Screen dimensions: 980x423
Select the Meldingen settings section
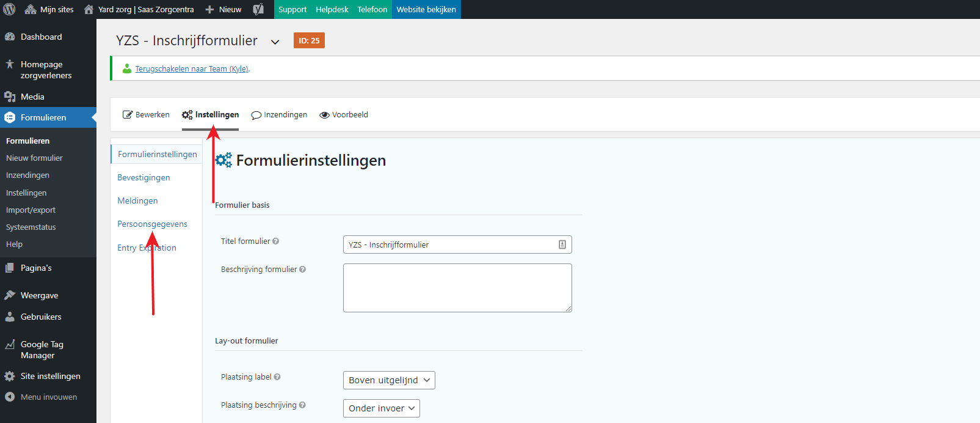point(137,200)
